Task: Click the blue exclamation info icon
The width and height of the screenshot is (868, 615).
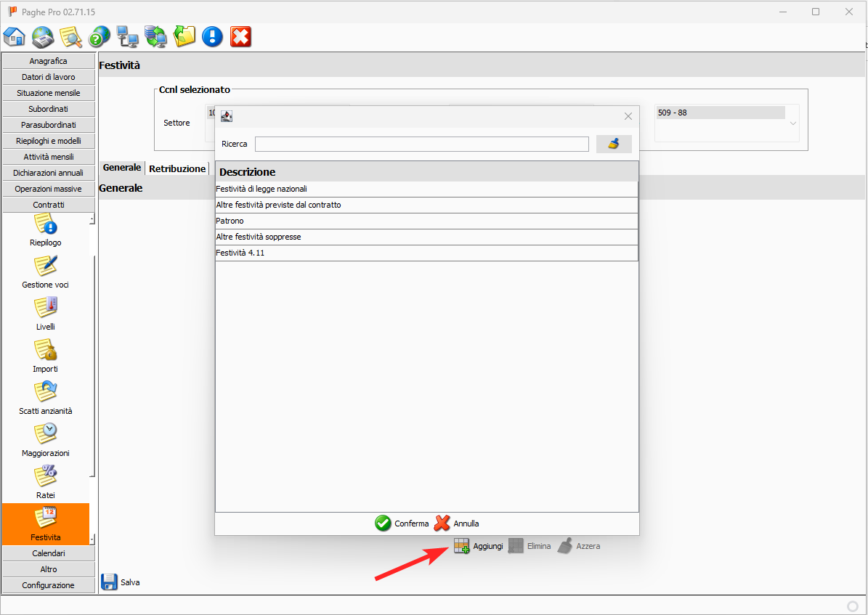Action: click(212, 36)
